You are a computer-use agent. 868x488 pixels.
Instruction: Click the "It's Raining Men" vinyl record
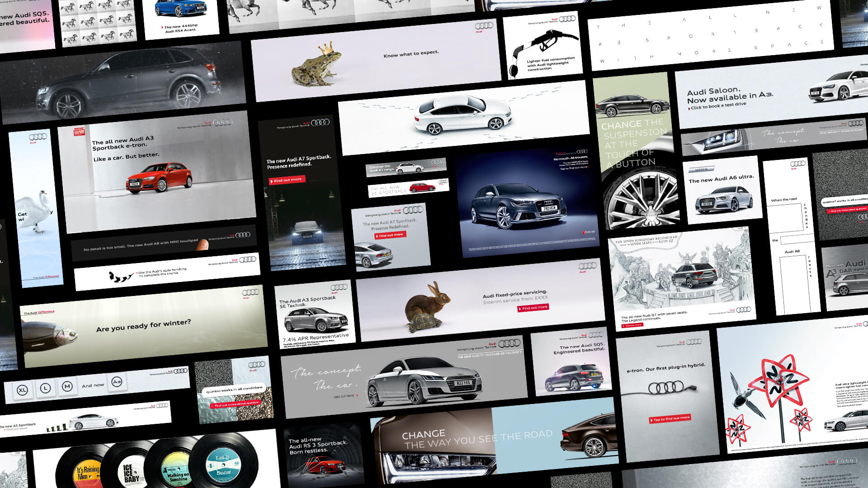coord(84,468)
